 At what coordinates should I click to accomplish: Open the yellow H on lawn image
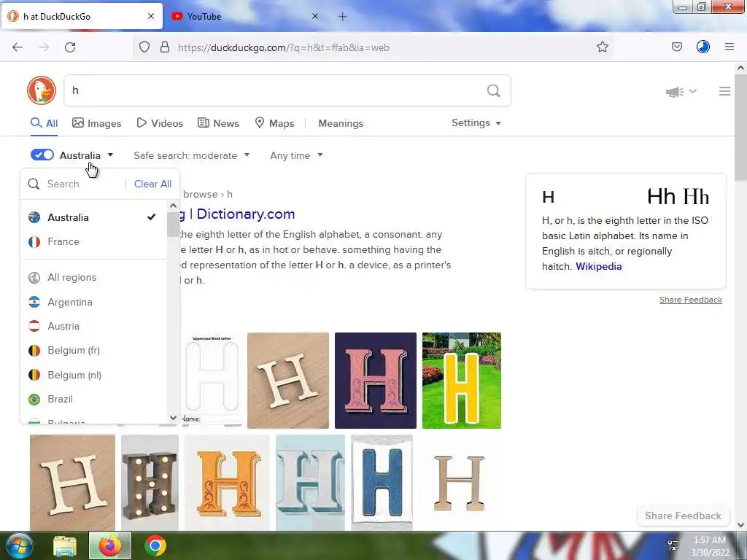click(x=462, y=381)
